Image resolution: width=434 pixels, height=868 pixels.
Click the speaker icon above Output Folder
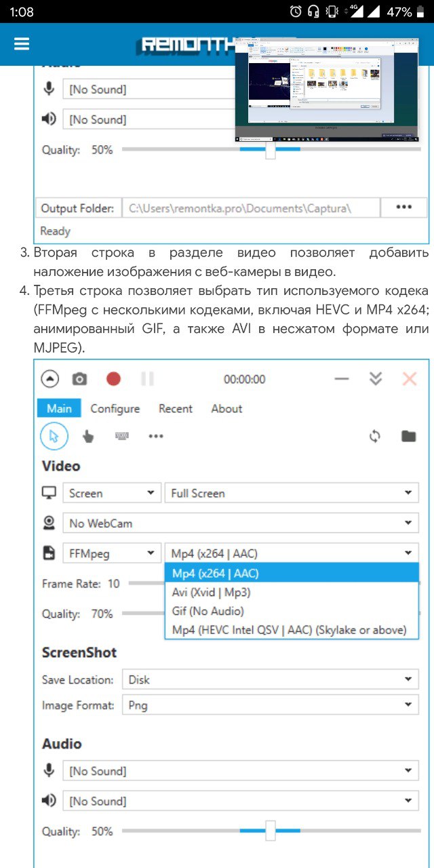point(49,119)
